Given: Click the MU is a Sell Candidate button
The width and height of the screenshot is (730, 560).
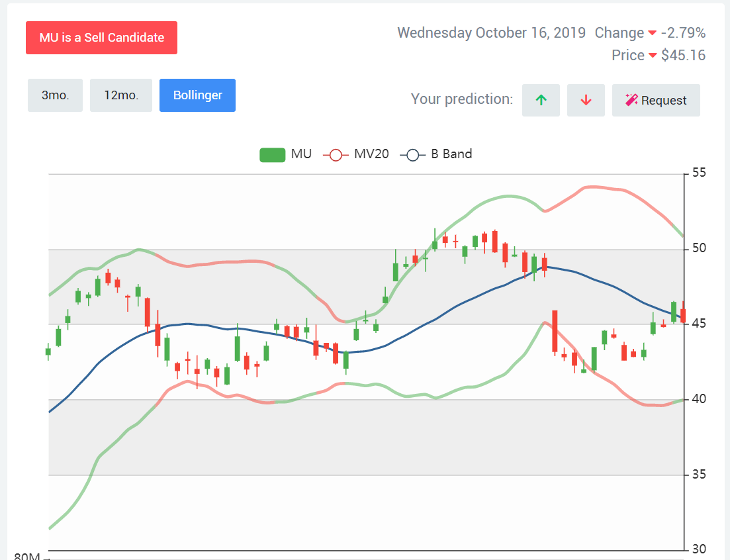Looking at the screenshot, I should [101, 38].
